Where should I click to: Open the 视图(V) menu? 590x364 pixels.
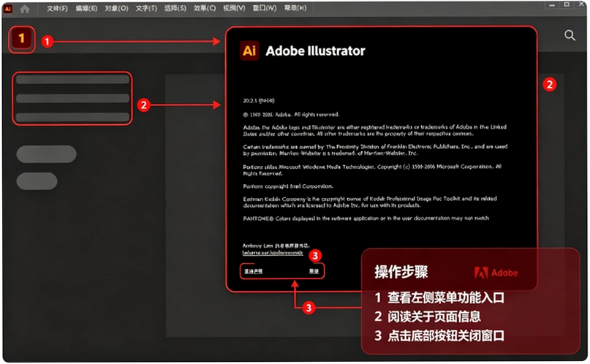[x=234, y=8]
